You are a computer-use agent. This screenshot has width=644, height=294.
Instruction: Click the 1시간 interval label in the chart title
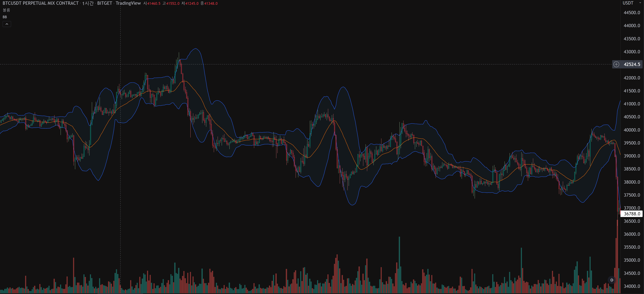pyautogui.click(x=88, y=3)
